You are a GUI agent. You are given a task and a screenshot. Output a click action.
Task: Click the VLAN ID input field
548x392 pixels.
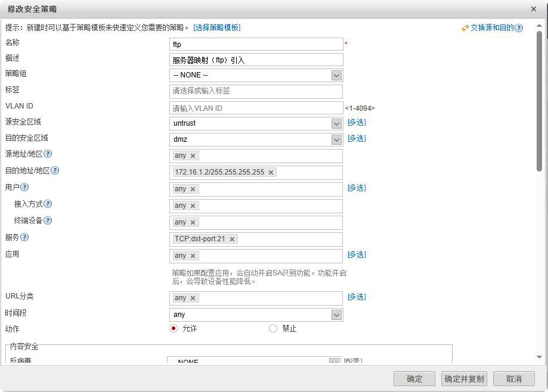tap(256, 108)
